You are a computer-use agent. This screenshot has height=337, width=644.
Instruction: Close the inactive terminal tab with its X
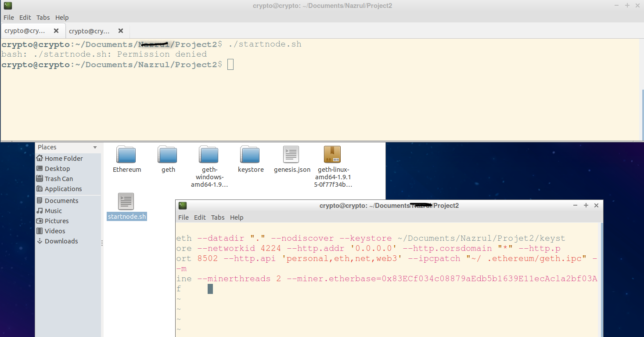point(121,31)
